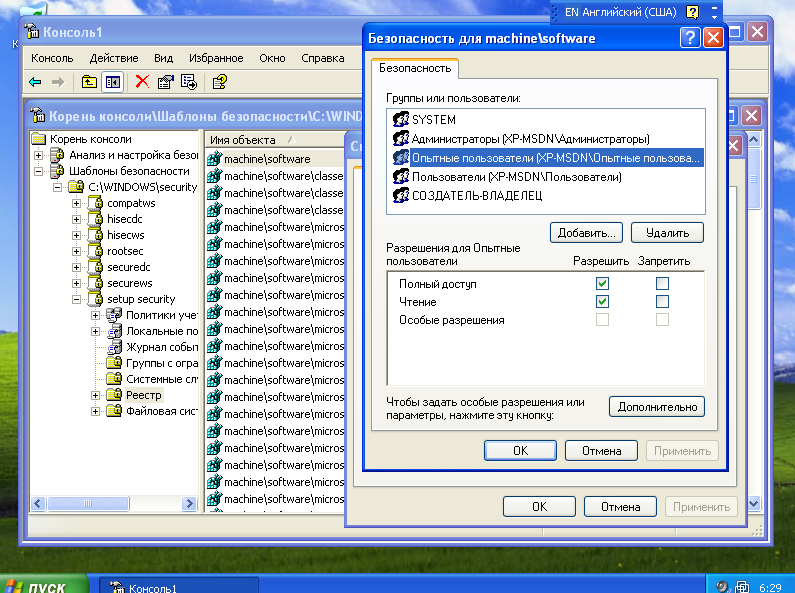Viewport: 795px width, 593px height.
Task: Click the red Delete X toolbar icon
Action: pyautogui.click(x=142, y=82)
